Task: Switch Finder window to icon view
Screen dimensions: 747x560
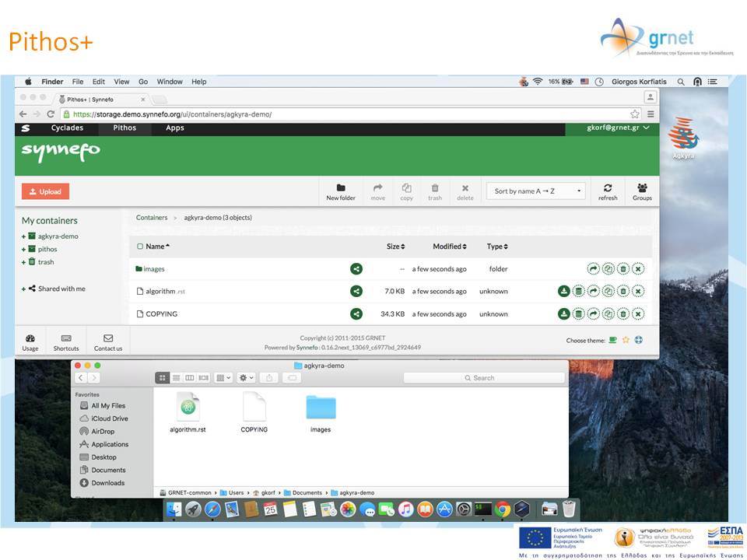Action: 163,378
